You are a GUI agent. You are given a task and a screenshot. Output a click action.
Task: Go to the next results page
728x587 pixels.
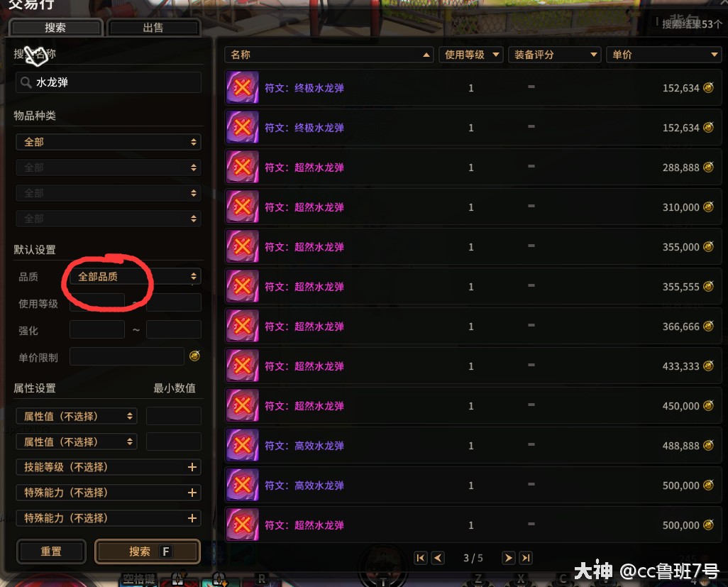point(508,558)
